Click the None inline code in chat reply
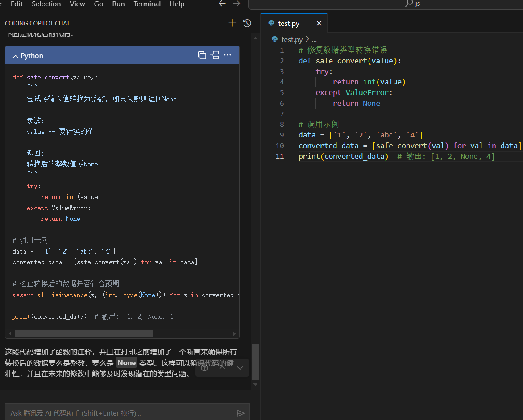523x420 pixels. tap(126, 363)
